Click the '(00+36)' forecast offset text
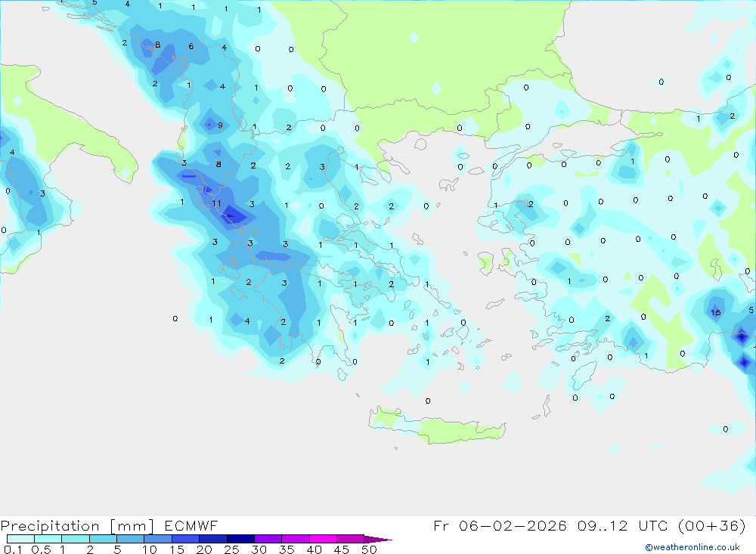 pyautogui.click(x=711, y=525)
